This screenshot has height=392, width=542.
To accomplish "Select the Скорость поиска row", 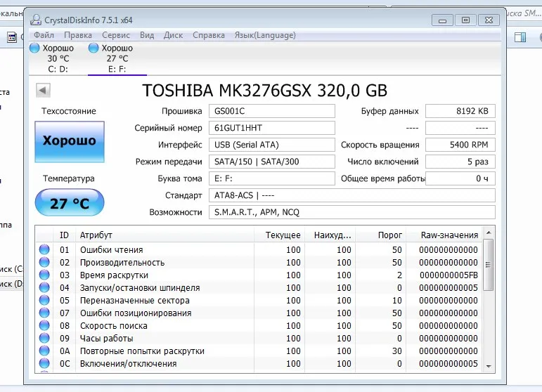I will (259, 326).
